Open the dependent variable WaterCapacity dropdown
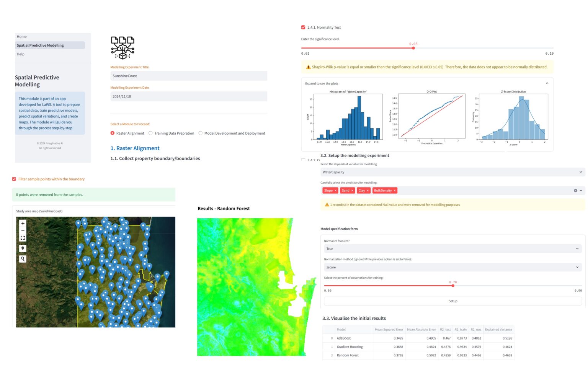The height and width of the screenshot is (369, 588). click(x=452, y=172)
